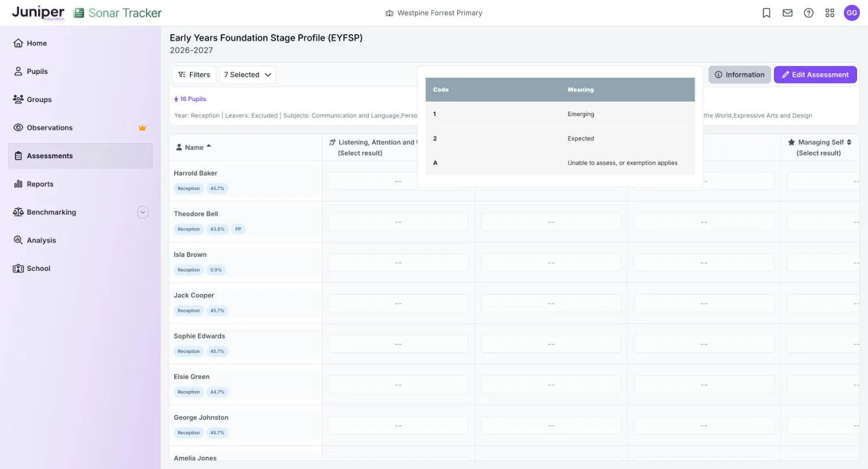The width and height of the screenshot is (868, 469).
Task: Click the Observations premium crown icon
Action: (x=142, y=128)
